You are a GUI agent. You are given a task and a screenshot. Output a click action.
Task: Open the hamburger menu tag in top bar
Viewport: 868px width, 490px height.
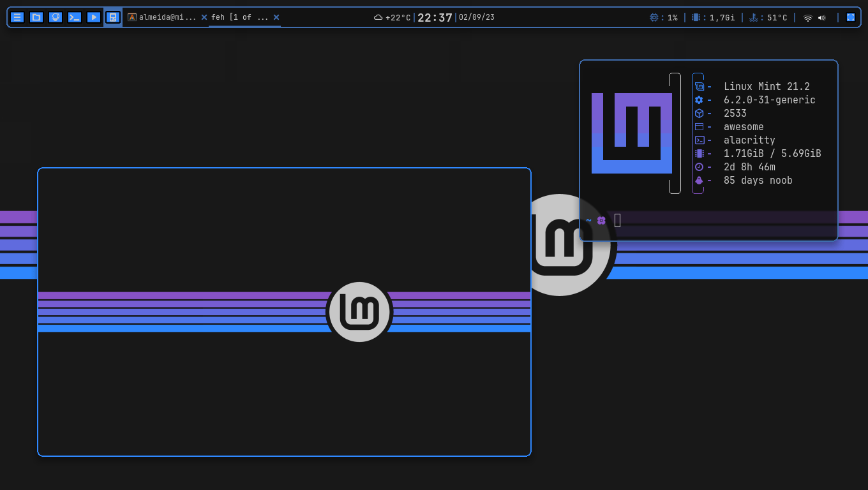pos(17,17)
